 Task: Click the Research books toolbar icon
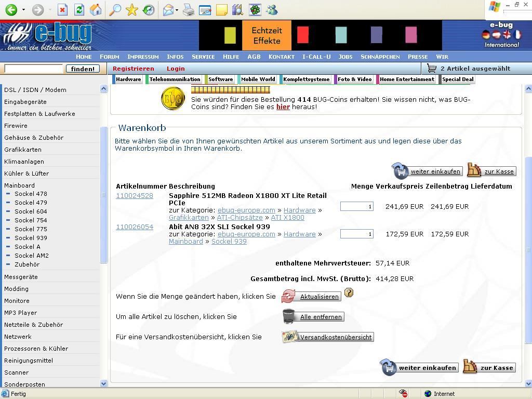238,10
